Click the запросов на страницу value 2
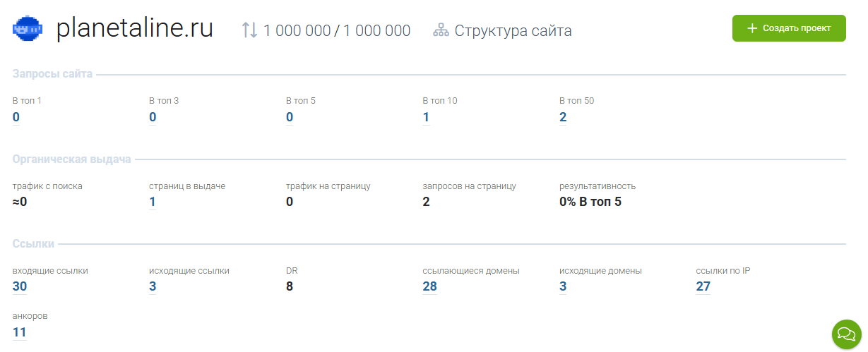 point(426,202)
